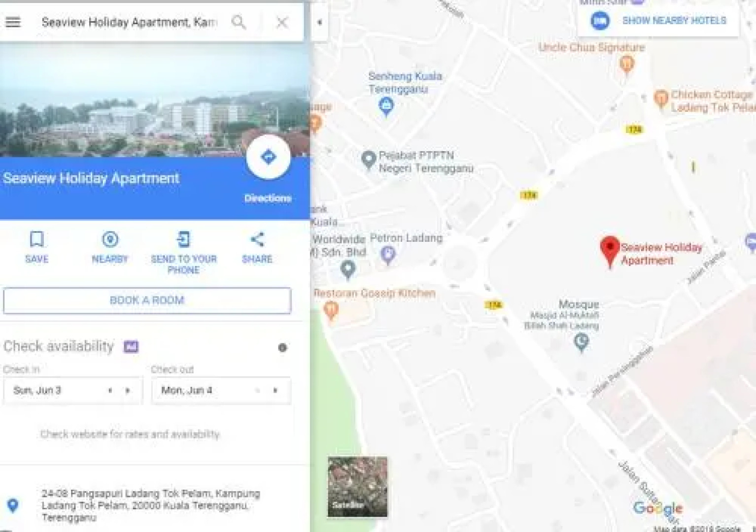Screen dimensions: 756x532
Task: Collapse the side panel arrow
Action: coord(319,22)
